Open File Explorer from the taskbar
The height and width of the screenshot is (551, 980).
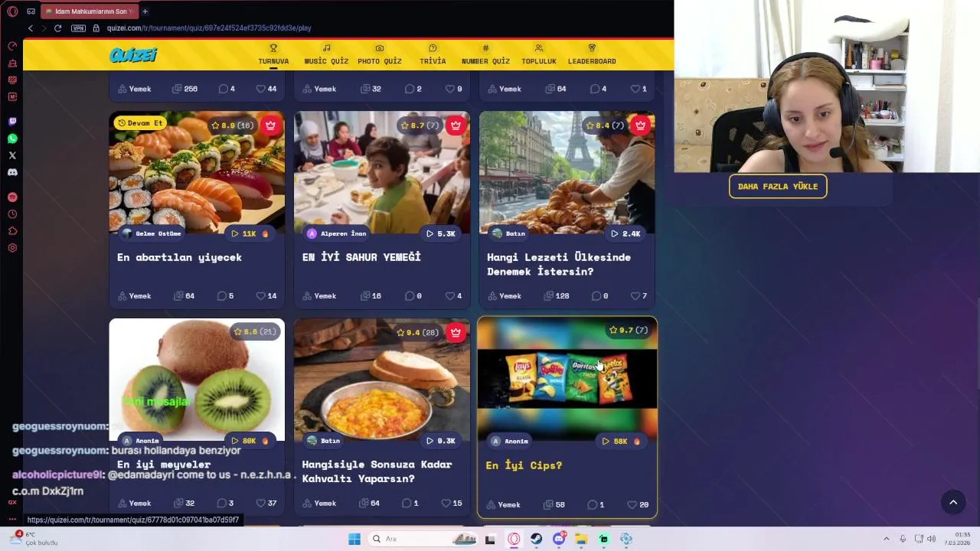coord(581,539)
